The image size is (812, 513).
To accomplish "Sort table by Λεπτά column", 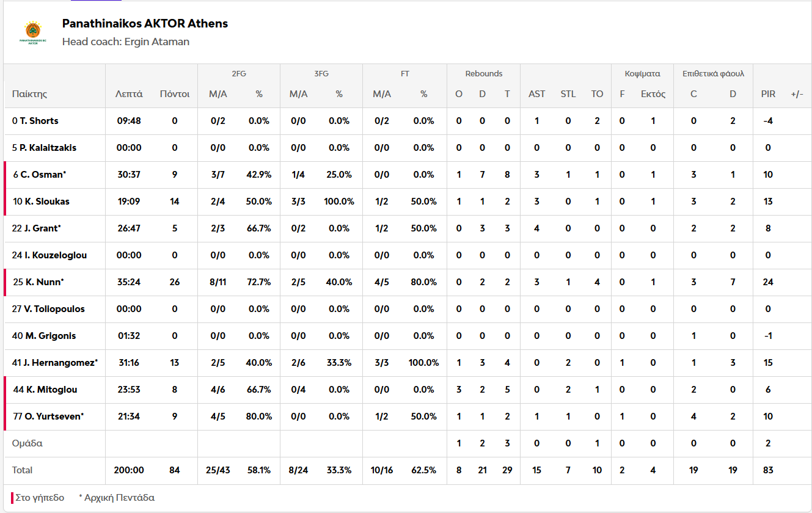I will click(x=129, y=94).
